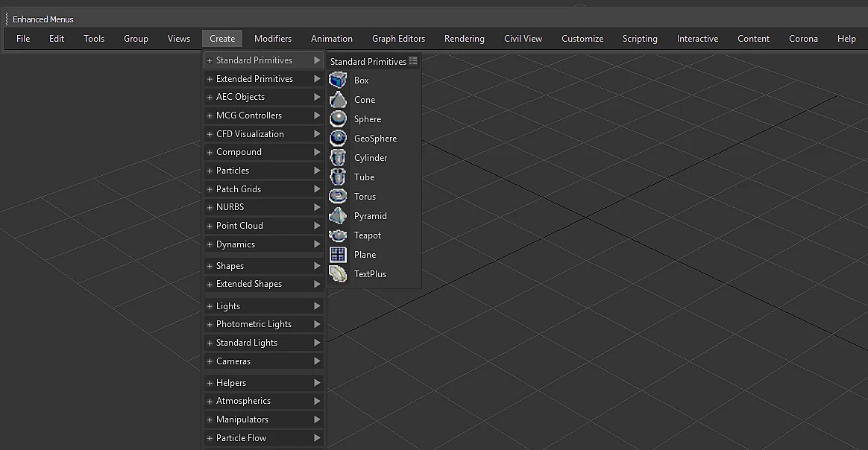
Task: Select Helpers menu entry
Action: point(263,383)
